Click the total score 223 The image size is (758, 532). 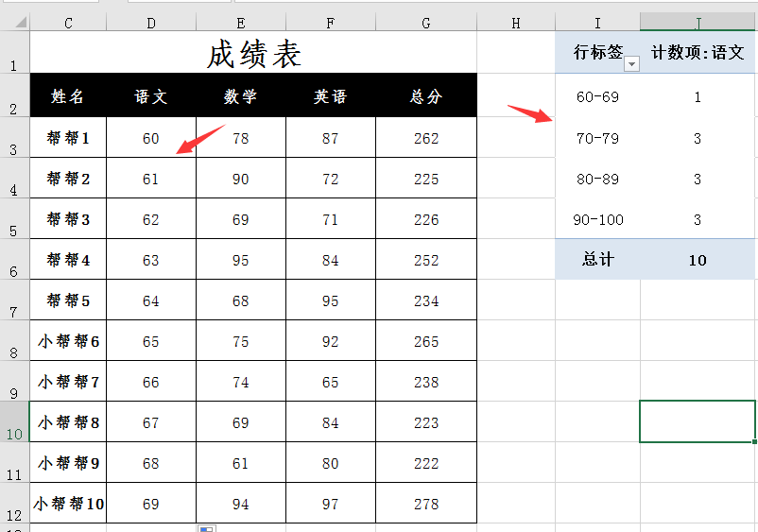426,421
